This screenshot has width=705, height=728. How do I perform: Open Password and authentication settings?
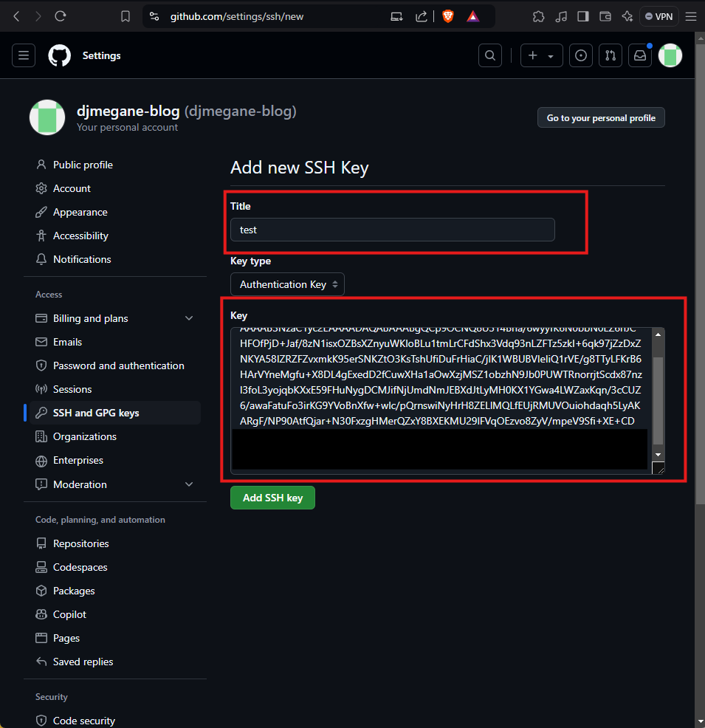coord(118,365)
